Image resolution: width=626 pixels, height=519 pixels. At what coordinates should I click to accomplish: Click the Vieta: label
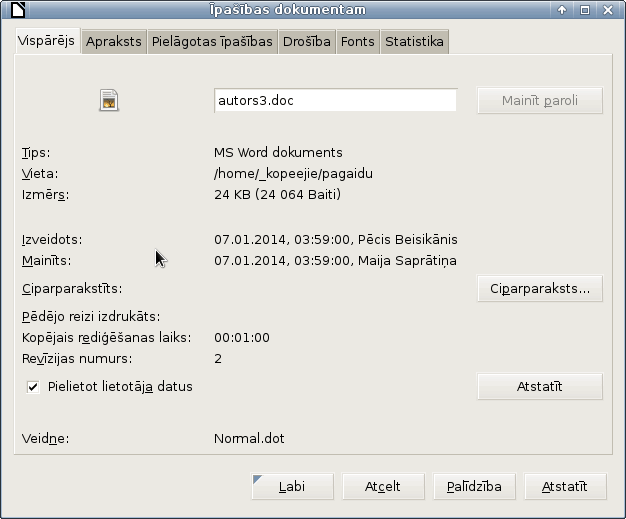coord(40,174)
